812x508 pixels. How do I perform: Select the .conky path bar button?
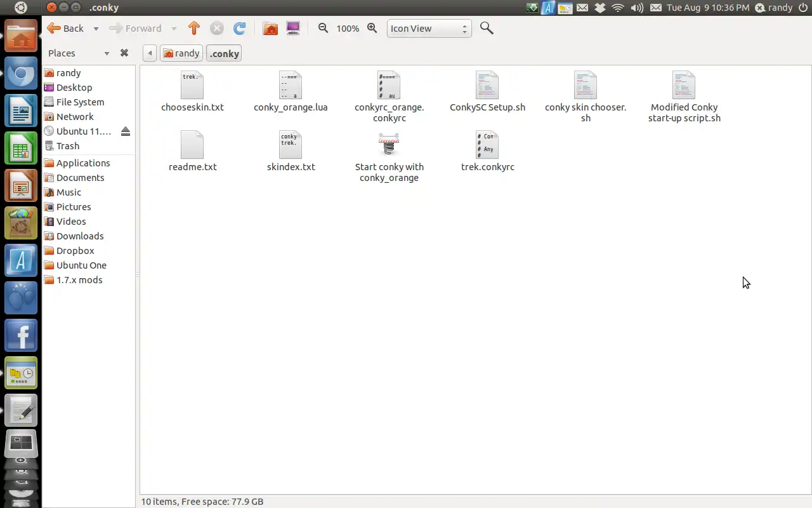[225, 53]
